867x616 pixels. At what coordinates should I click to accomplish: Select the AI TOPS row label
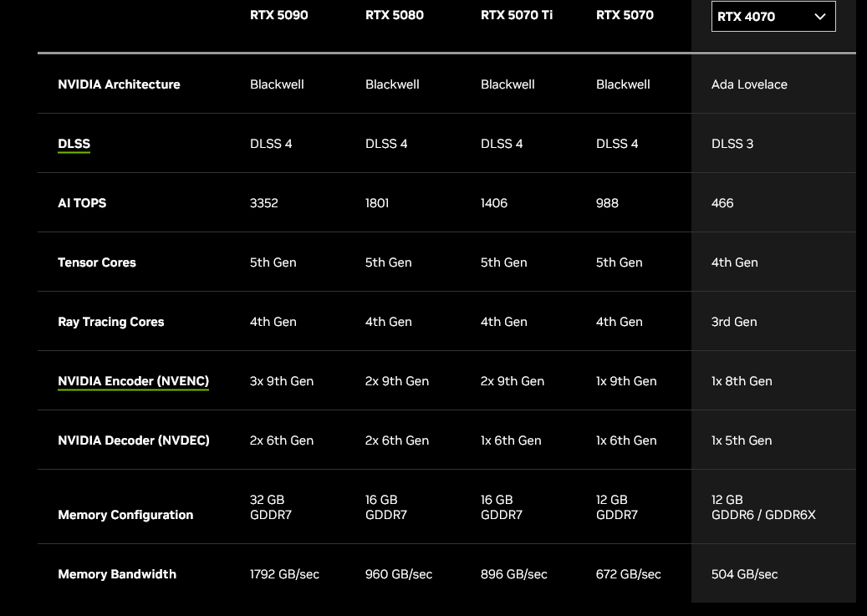coord(82,203)
